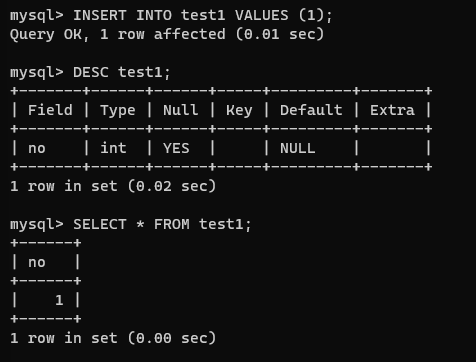
Task: Click the SELECT * FROM test1 command
Action: coord(162,224)
